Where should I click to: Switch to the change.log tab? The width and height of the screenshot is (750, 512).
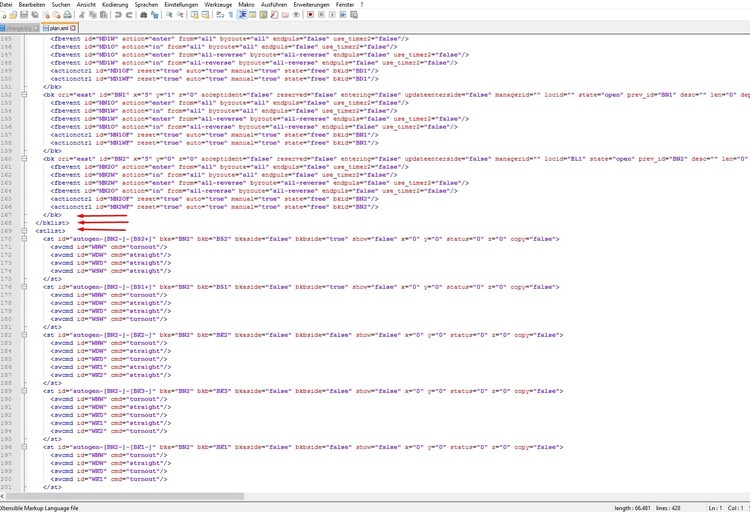point(18,28)
